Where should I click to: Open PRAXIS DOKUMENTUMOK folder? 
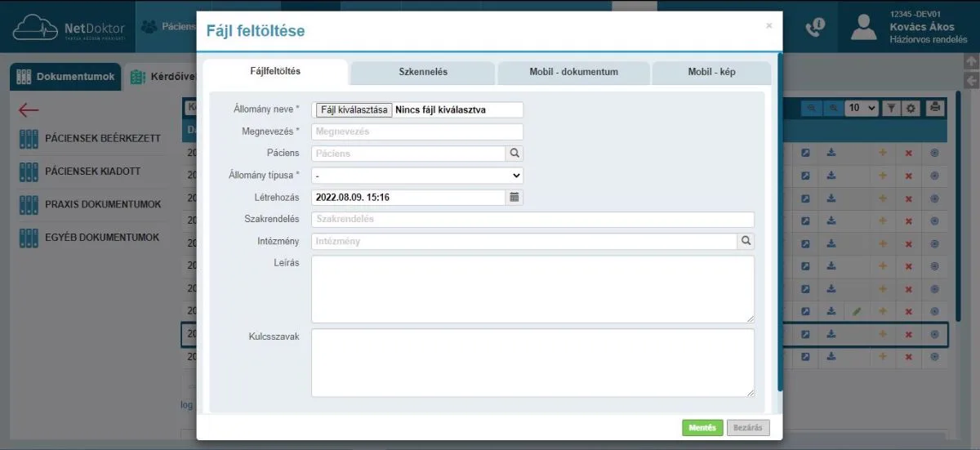pyautogui.click(x=90, y=204)
